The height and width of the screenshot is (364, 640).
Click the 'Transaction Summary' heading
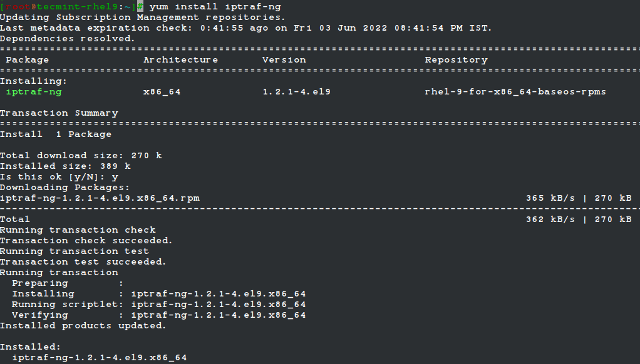[59, 113]
